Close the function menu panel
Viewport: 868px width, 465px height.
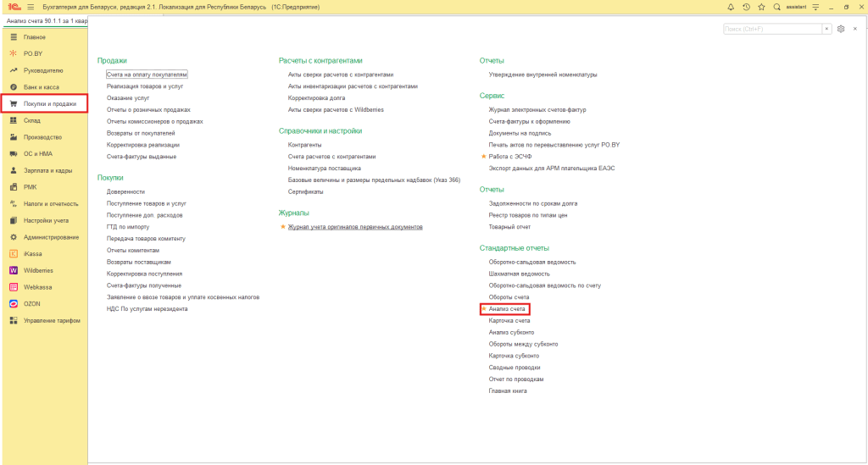854,29
